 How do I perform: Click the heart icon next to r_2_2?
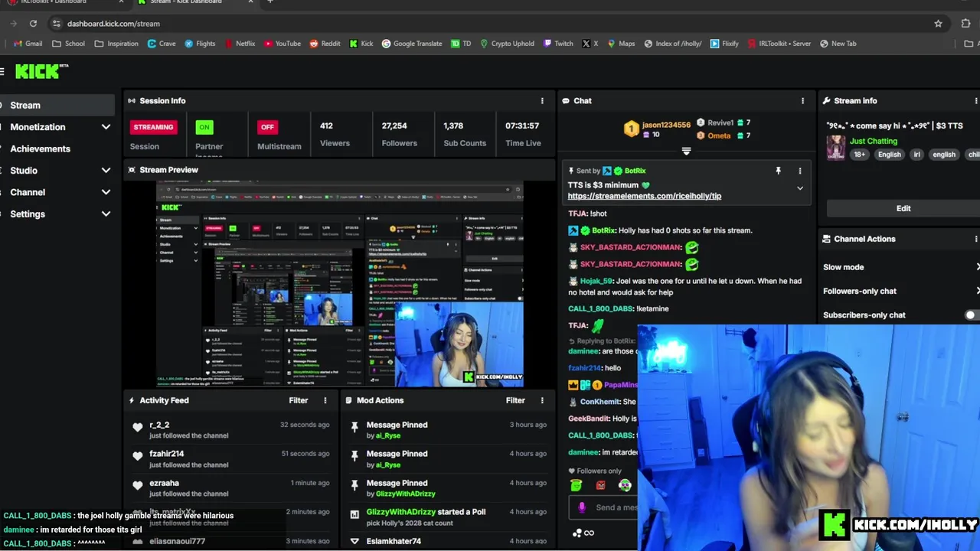[138, 427]
